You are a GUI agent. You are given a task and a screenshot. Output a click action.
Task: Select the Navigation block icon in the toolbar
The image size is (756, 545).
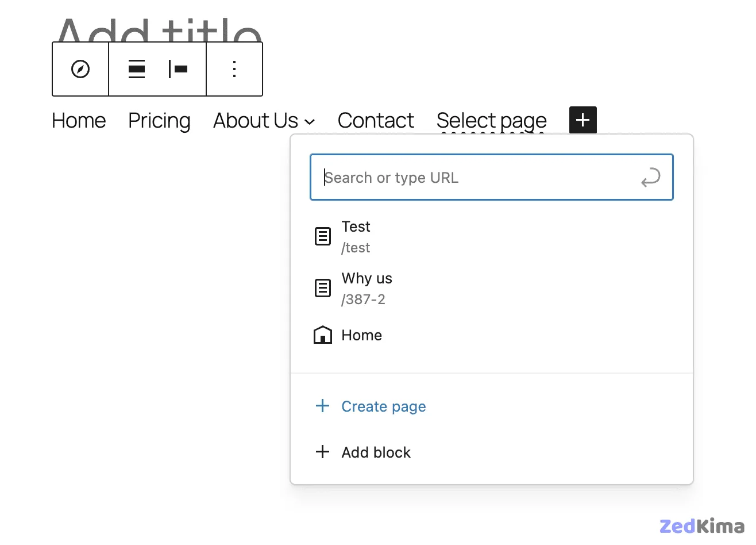point(80,69)
